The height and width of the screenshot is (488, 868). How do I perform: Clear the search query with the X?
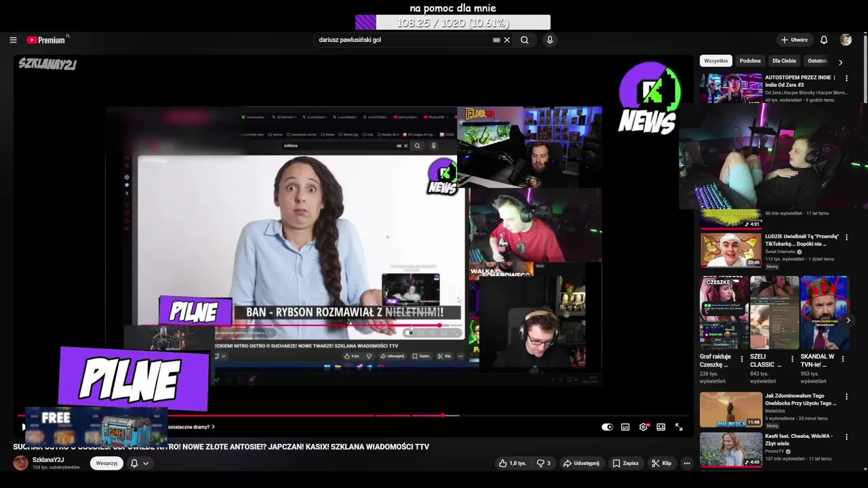pyautogui.click(x=507, y=40)
